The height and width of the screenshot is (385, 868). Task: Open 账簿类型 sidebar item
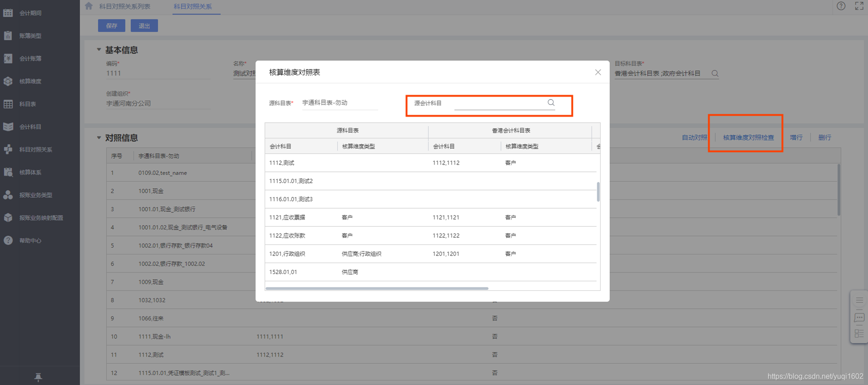click(x=30, y=36)
